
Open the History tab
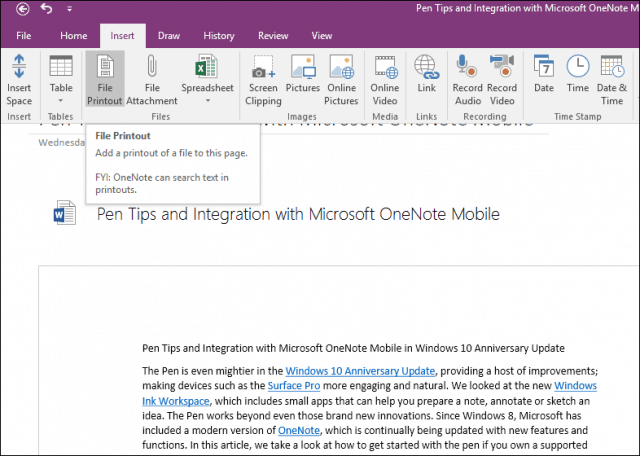219,36
